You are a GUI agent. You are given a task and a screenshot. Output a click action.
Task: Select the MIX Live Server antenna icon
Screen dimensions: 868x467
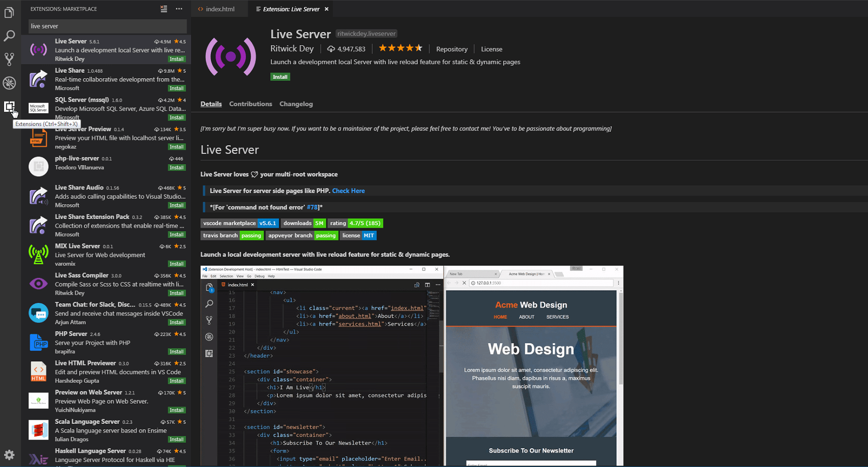39,254
